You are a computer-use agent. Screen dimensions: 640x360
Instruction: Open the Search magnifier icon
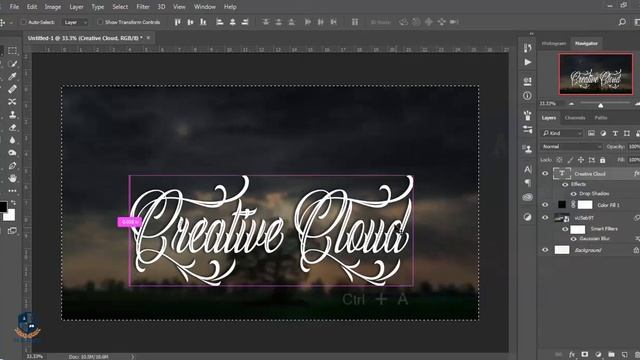pyautogui.click(x=622, y=22)
